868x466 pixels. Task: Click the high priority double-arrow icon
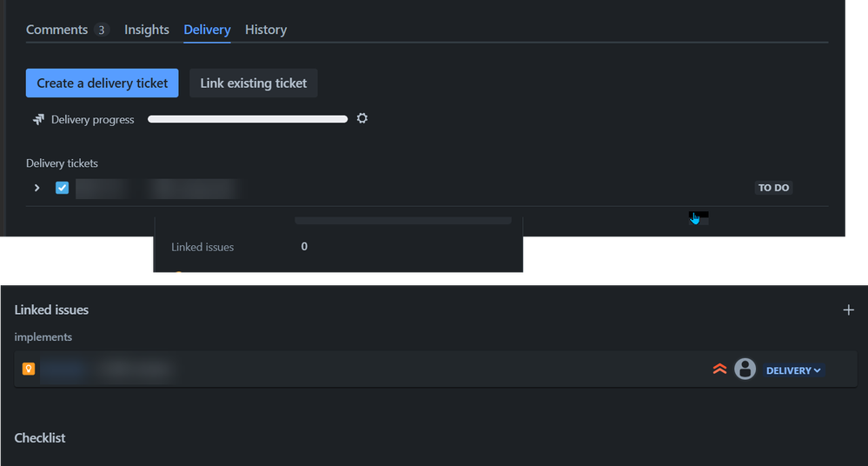[719, 369]
